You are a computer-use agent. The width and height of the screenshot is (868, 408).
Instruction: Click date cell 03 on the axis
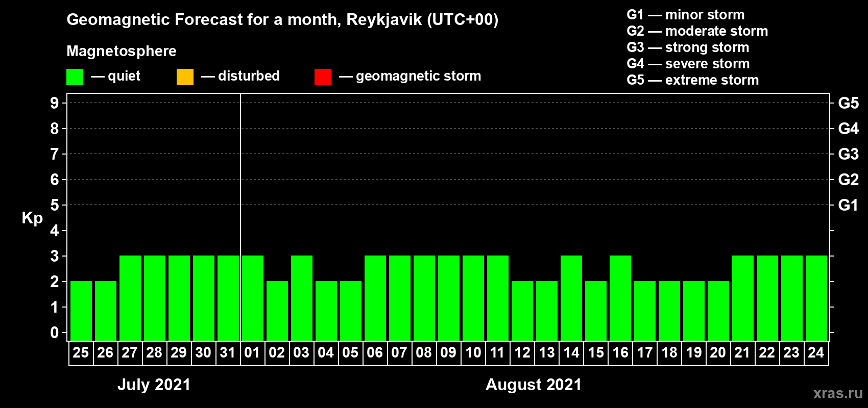[301, 353]
